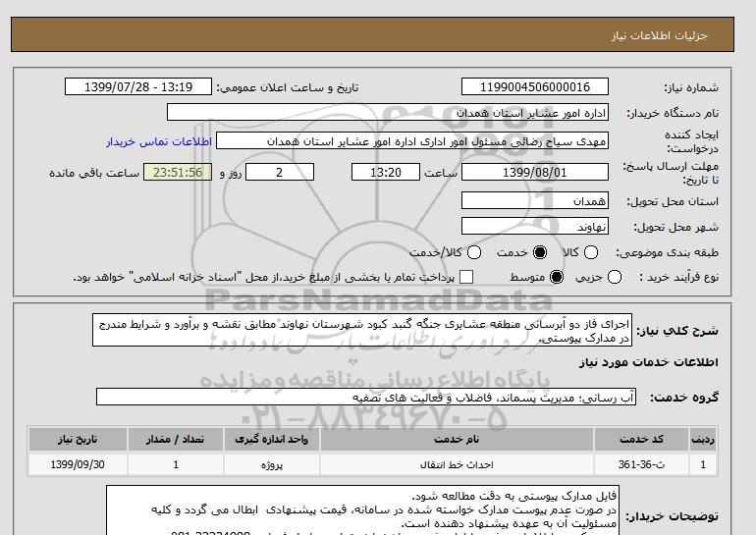Click the تعداد / مقدار column header
The height and width of the screenshot is (535, 756).
pyautogui.click(x=176, y=439)
